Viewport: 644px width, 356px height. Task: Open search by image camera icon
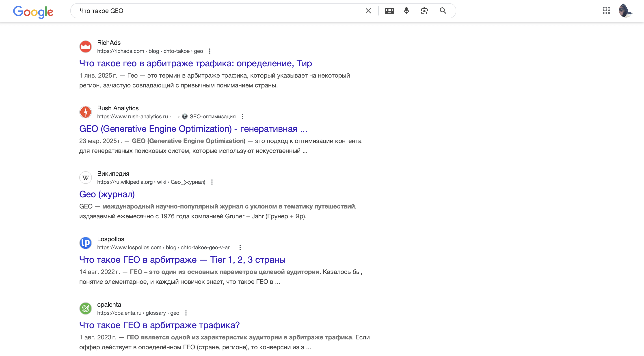pos(424,11)
